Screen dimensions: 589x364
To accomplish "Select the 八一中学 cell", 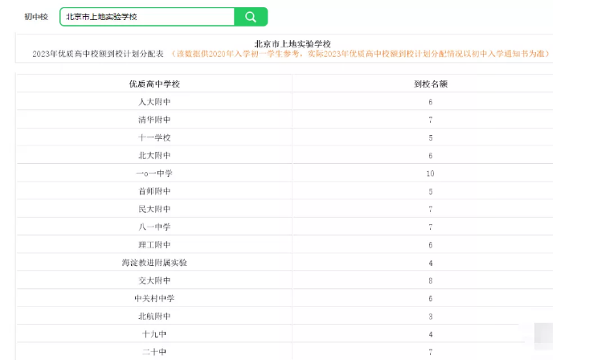I will (x=154, y=227).
